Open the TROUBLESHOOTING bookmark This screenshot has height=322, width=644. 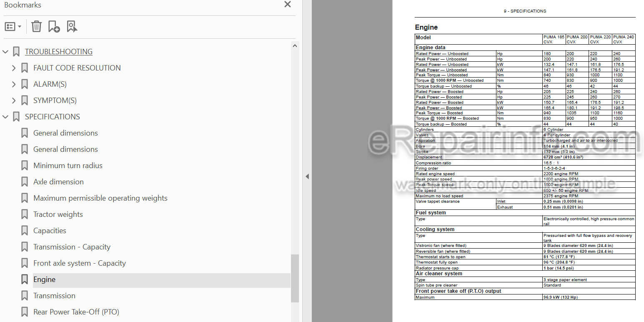coord(59,52)
